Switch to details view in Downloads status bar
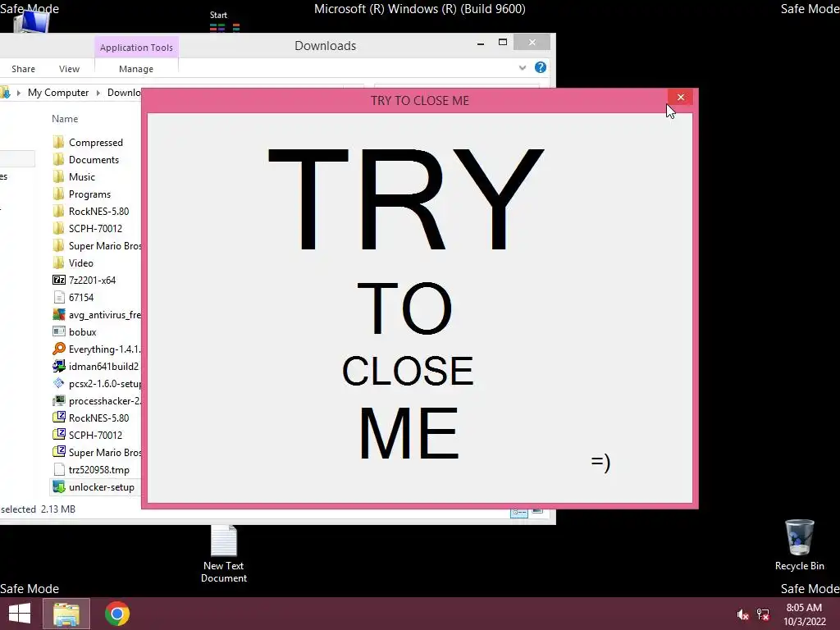Screen dimensions: 840x630 pos(519,513)
